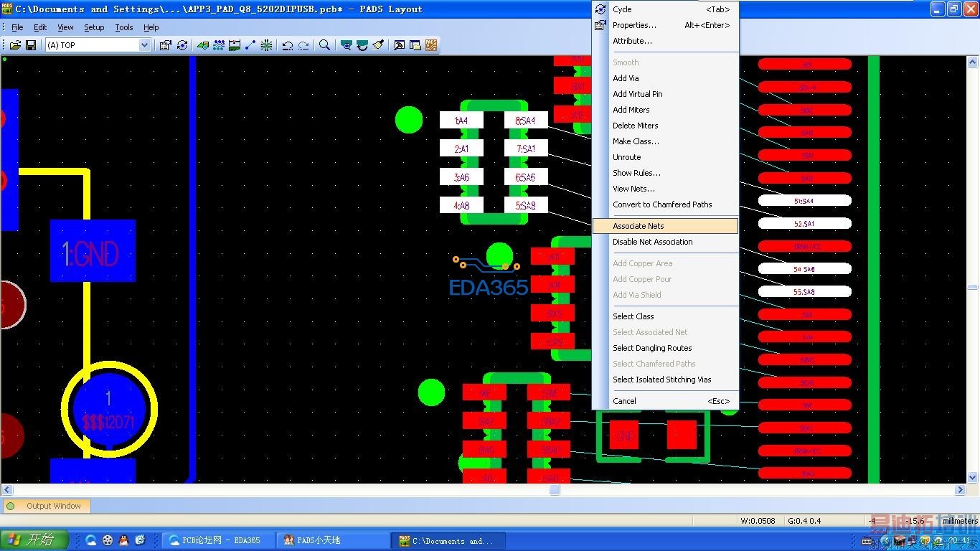Viewport: 980px width, 551px height.
Task: Click the Redo arrow icon
Action: pyautogui.click(x=303, y=45)
